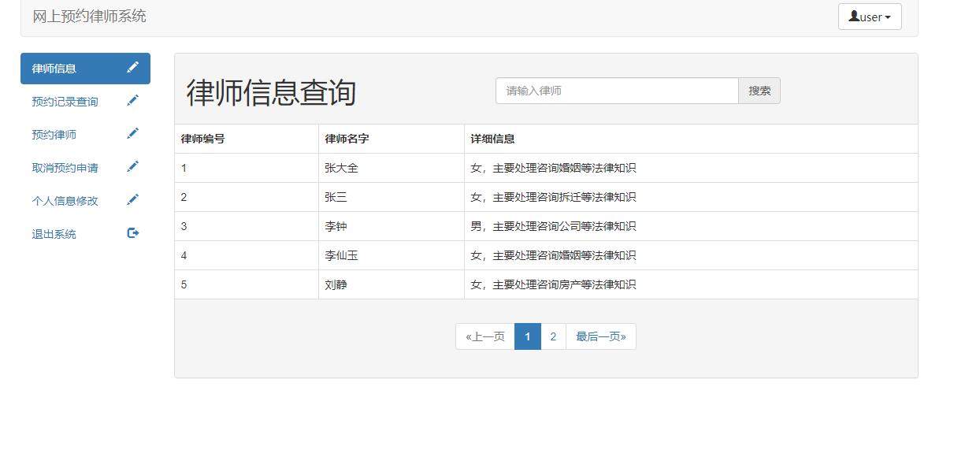Open the user account dropdown menu
This screenshot has width=980, height=457.
pyautogui.click(x=870, y=16)
